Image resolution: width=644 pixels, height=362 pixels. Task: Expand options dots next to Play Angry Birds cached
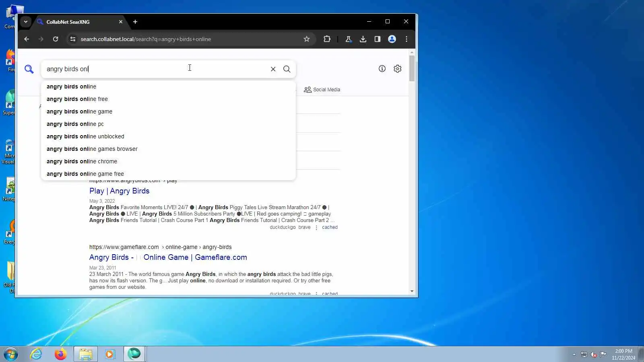coord(316,228)
